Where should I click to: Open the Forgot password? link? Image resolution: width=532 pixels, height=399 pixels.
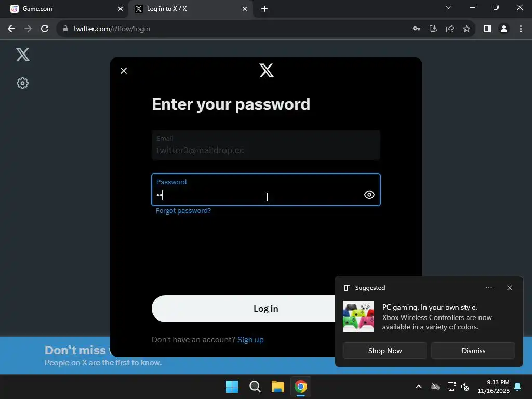click(x=183, y=211)
